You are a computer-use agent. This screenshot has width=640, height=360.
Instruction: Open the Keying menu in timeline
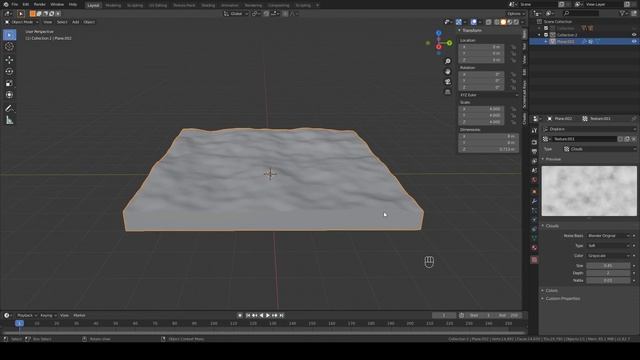pos(48,316)
